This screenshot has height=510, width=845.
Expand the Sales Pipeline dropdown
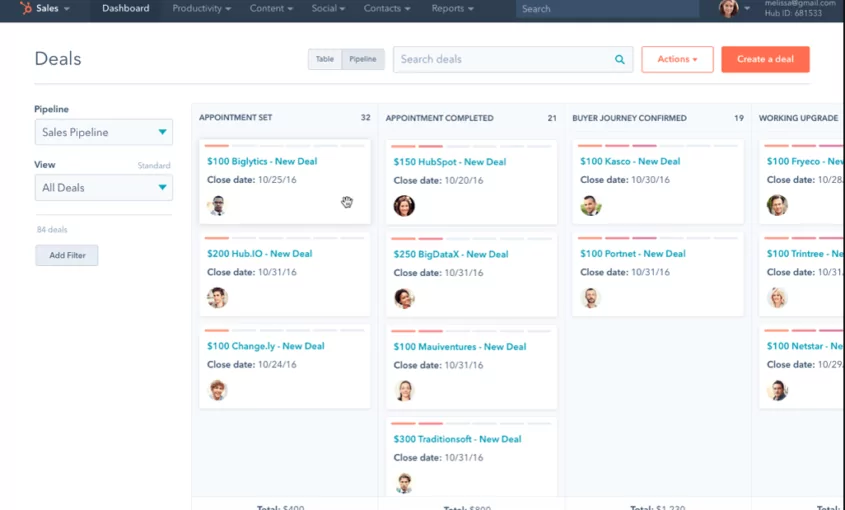(103, 132)
